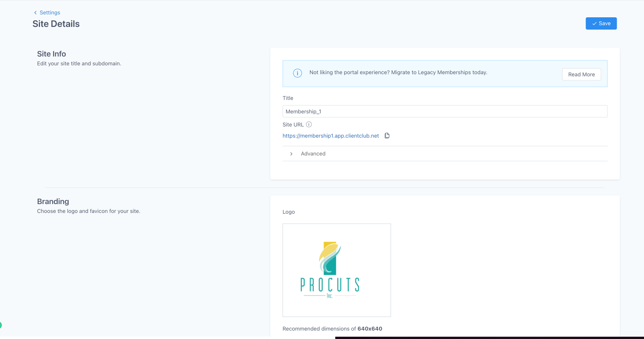Click the 'Not liking the portal experience?' message
This screenshot has width=644, height=339.
pos(398,72)
